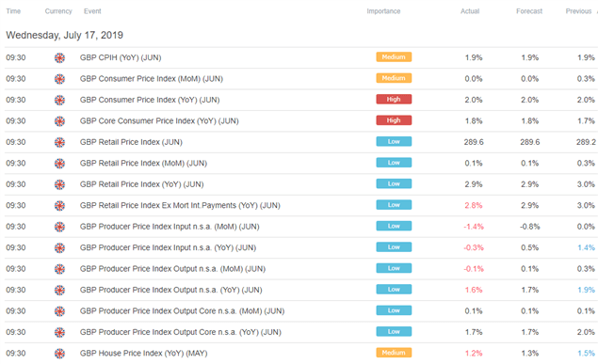Click previous value 289.2 for Retail Price Index
The width and height of the screenshot is (598, 364).
[x=586, y=142]
